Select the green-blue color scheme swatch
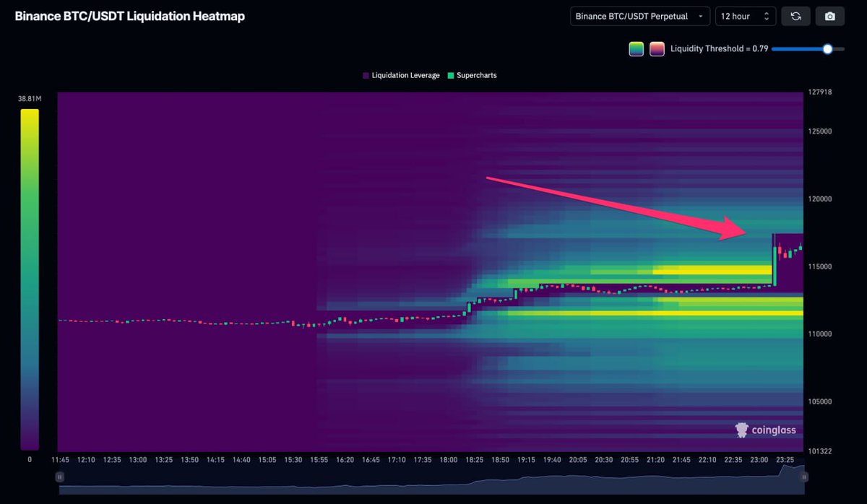This screenshot has width=867, height=504. tap(636, 49)
